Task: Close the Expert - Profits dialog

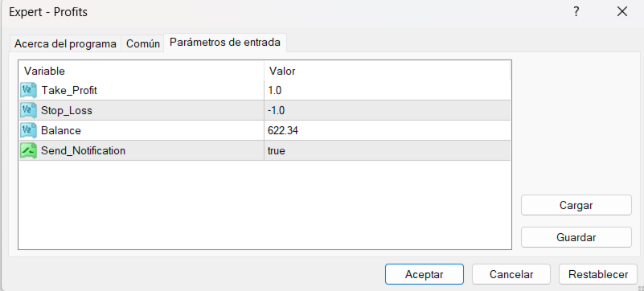Action: tap(622, 12)
